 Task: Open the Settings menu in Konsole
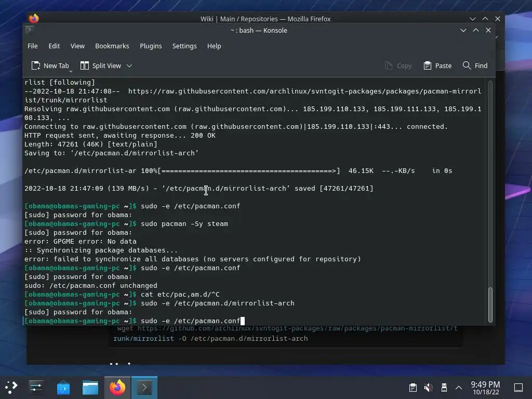click(184, 46)
